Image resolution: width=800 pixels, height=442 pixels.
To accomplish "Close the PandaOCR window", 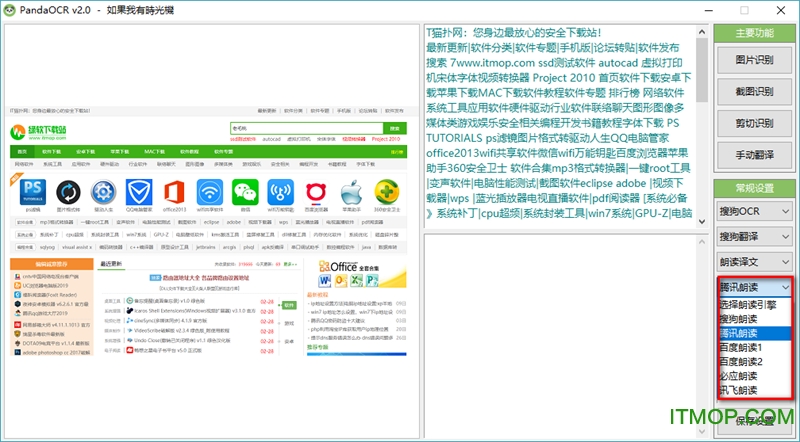I will click(x=781, y=10).
